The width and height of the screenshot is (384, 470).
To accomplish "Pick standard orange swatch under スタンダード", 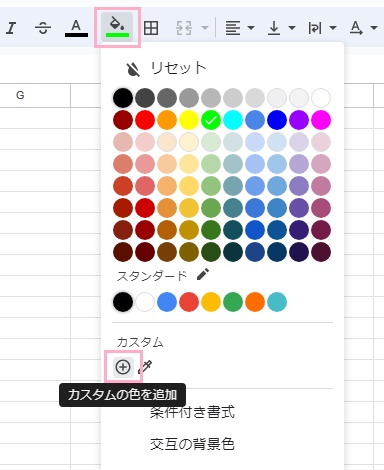I will (x=255, y=302).
